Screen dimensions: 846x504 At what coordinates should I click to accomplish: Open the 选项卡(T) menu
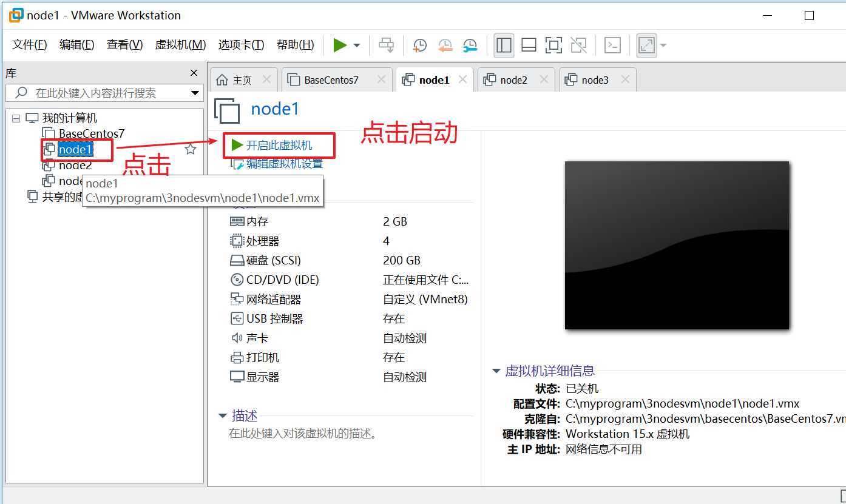coord(241,45)
